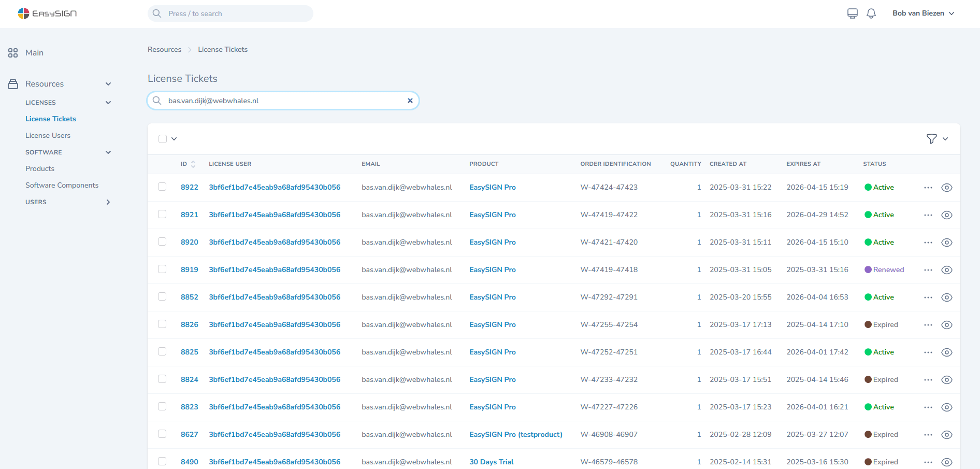View details of ticket 8823 via eye icon
The height and width of the screenshot is (469, 980).
947,407
